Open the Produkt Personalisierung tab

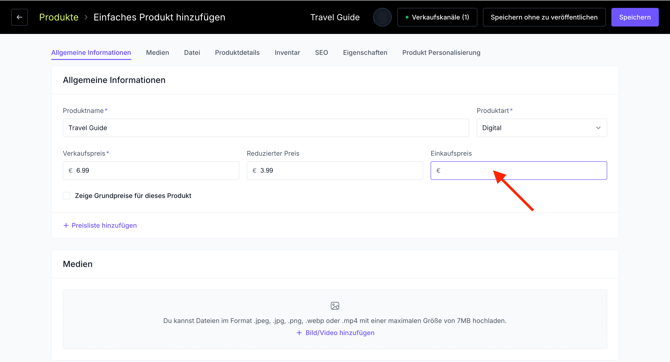(441, 53)
